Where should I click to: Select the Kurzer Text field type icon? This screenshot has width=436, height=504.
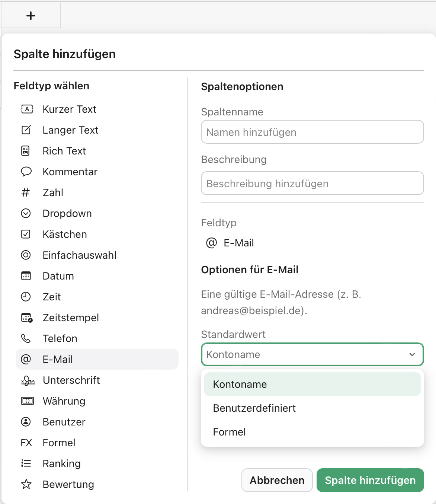pos(26,109)
